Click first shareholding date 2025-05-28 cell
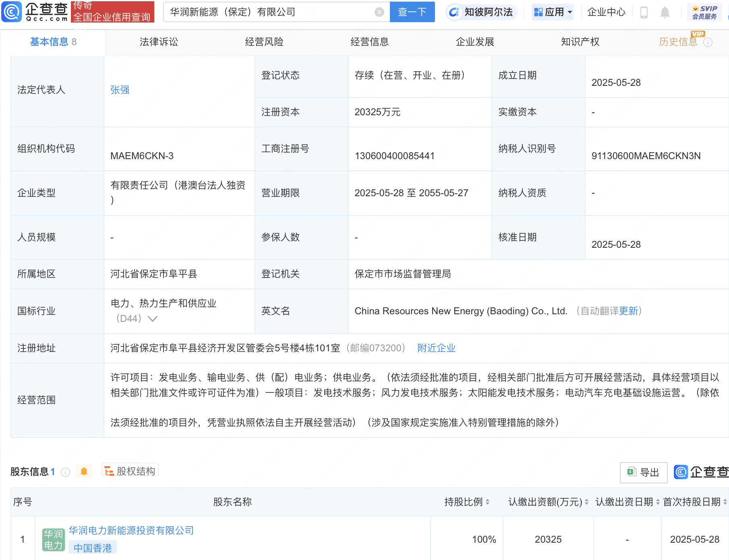 [695, 539]
